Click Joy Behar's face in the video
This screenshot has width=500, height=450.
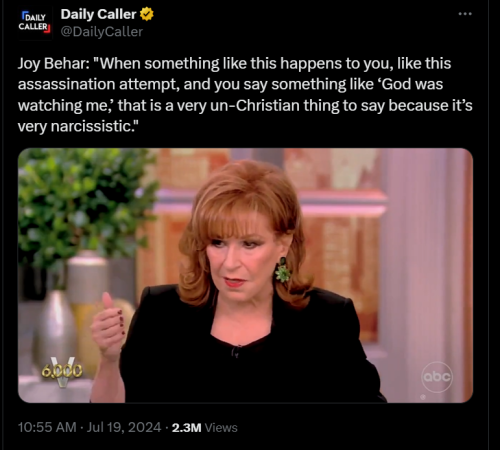tap(239, 257)
